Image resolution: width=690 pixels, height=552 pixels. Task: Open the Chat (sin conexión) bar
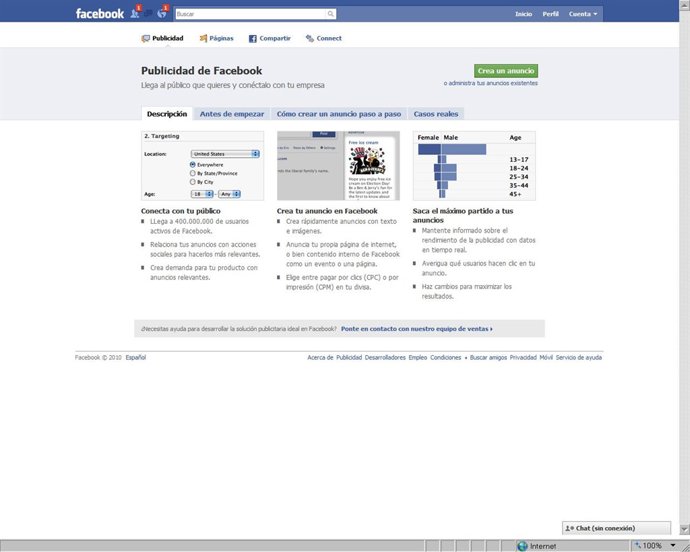(x=617, y=528)
